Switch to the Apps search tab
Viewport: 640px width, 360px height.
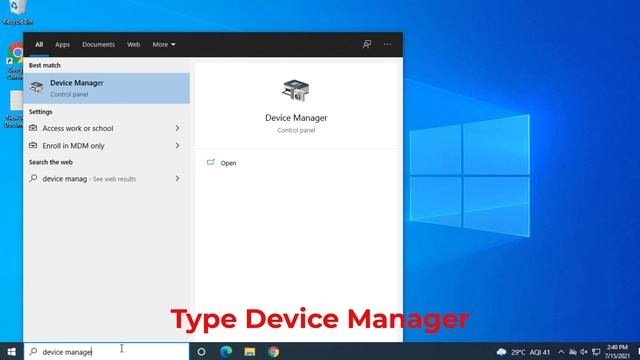pyautogui.click(x=62, y=44)
